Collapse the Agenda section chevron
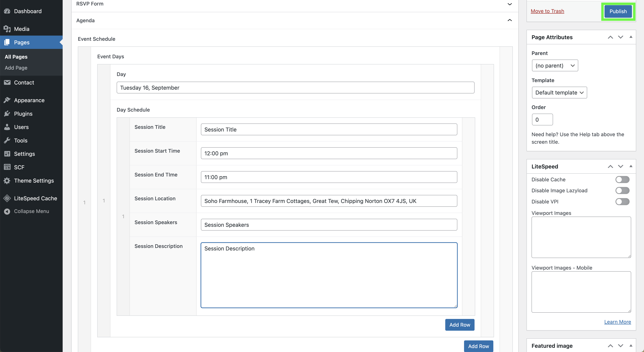This screenshot has height=352, width=644. (x=509, y=20)
